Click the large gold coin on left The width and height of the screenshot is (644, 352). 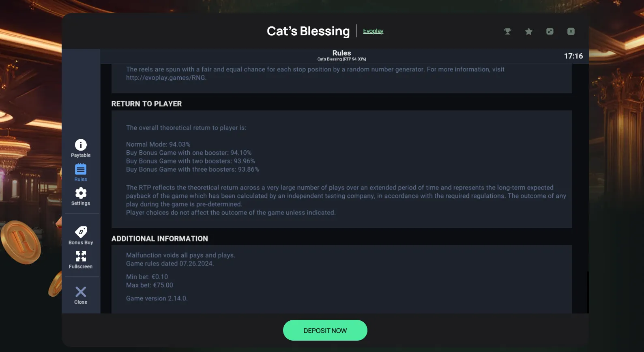20,242
